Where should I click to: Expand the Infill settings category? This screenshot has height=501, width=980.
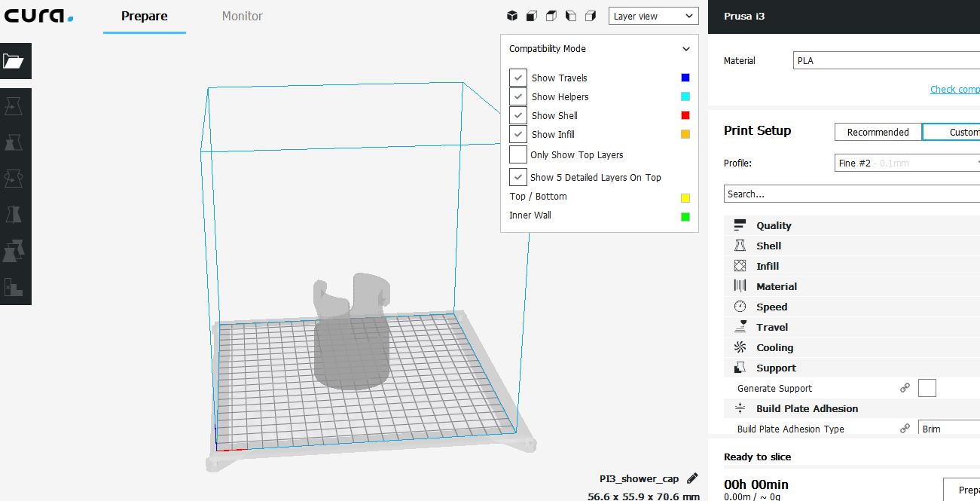768,266
